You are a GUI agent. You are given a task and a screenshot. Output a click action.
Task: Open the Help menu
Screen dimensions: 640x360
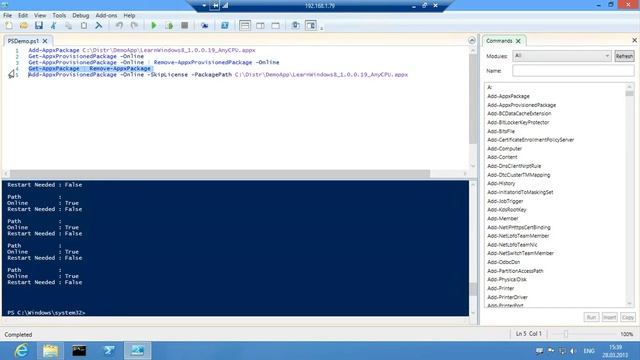point(129,16)
